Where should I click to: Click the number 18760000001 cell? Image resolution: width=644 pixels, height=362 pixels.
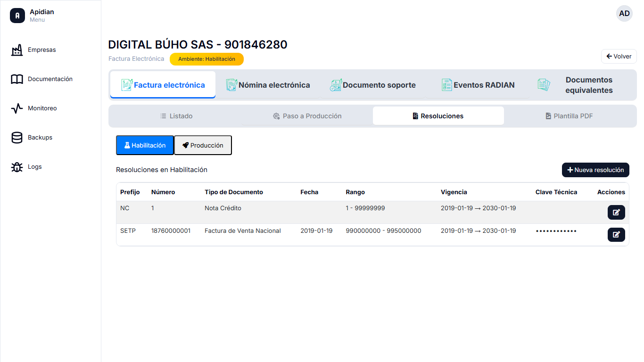[171, 230]
